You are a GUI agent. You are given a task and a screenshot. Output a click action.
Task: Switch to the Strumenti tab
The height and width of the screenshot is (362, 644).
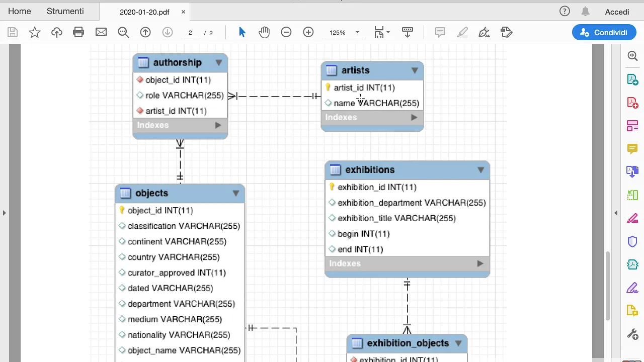tap(65, 11)
